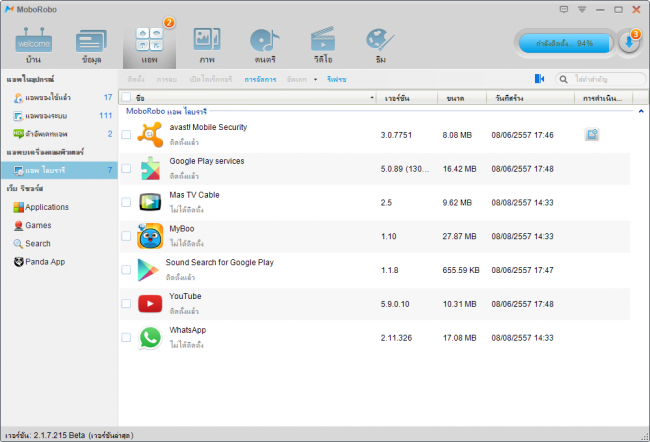Screen dimensions: 650x442
Task: Check the Google Play services checkbox
Action: 126,168
